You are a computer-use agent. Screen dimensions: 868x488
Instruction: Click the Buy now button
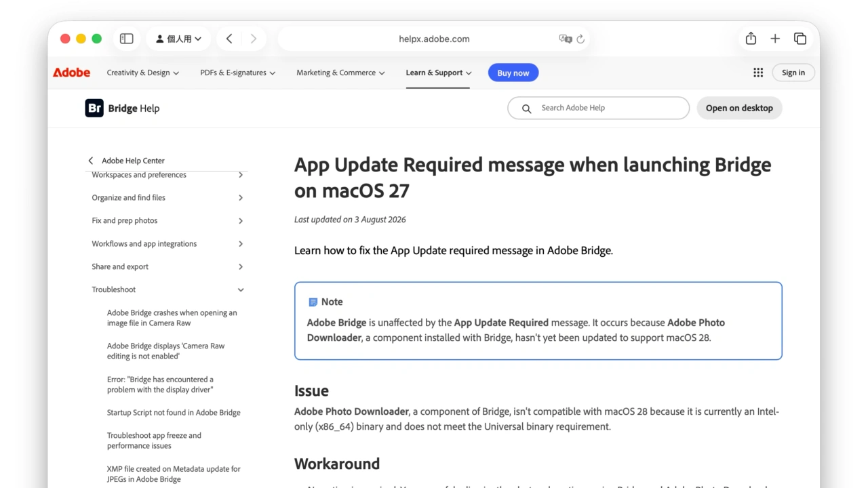(x=513, y=73)
